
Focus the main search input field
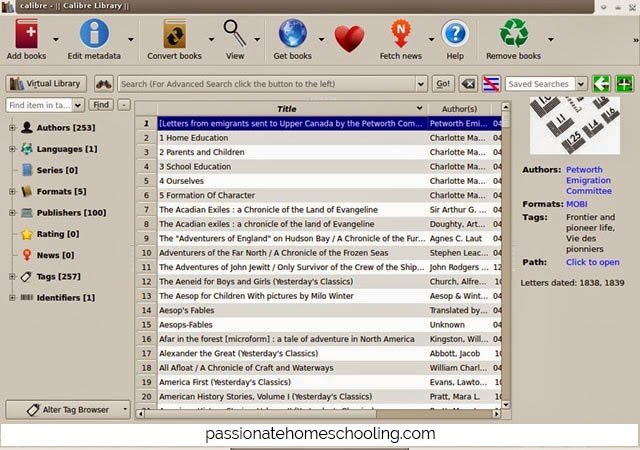point(267,84)
